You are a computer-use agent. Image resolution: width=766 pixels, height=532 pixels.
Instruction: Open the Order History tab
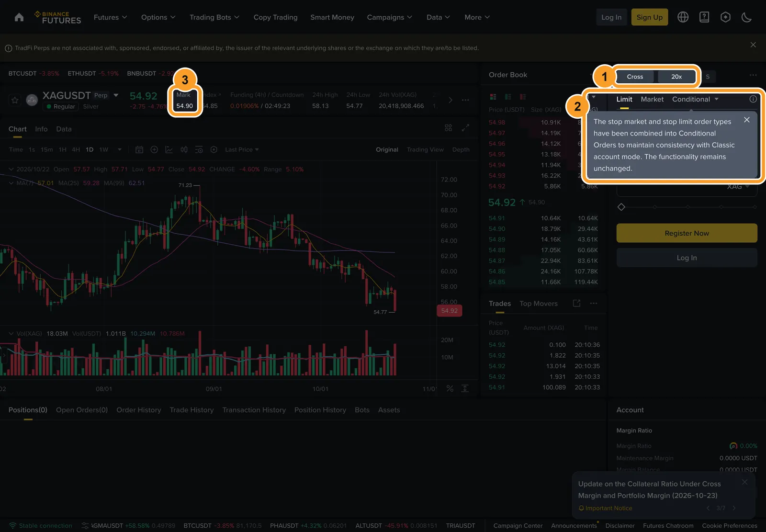point(139,410)
